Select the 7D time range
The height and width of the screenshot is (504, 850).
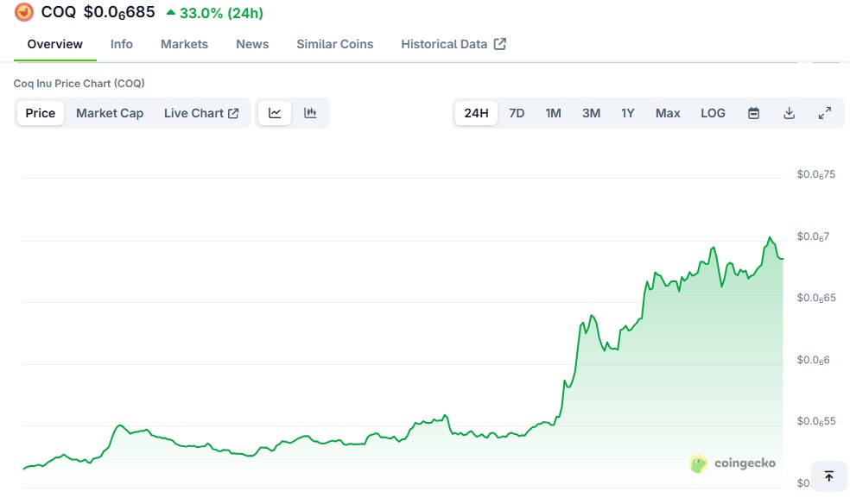(x=517, y=113)
